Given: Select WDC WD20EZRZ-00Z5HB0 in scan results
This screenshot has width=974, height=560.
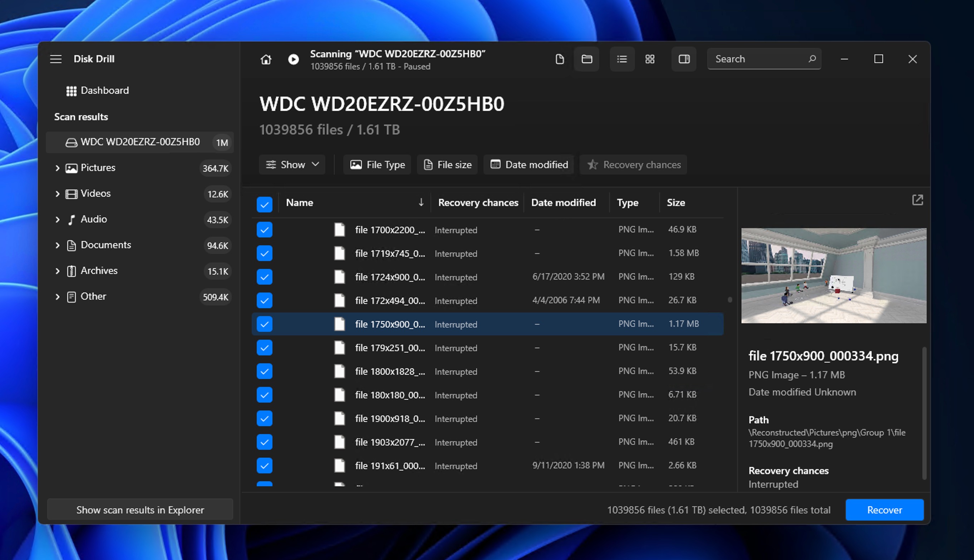Looking at the screenshot, I should [139, 142].
